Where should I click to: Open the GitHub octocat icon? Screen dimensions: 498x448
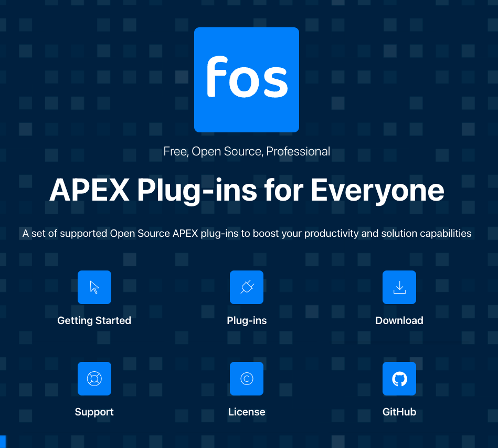coord(399,379)
